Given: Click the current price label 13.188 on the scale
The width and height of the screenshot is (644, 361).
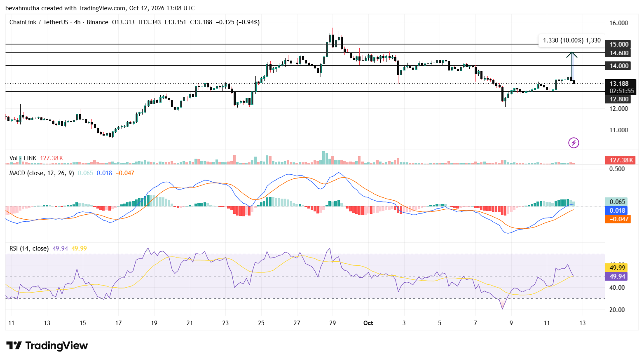Looking at the screenshot, I should pyautogui.click(x=619, y=84).
